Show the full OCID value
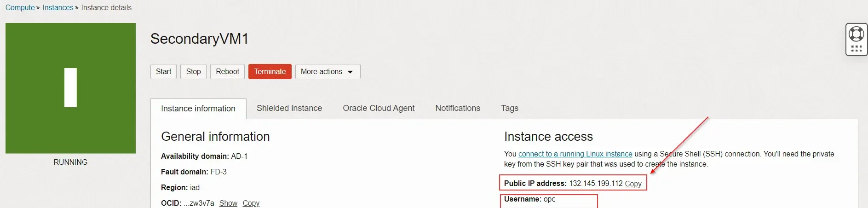This screenshot has width=868, height=208. (228, 203)
